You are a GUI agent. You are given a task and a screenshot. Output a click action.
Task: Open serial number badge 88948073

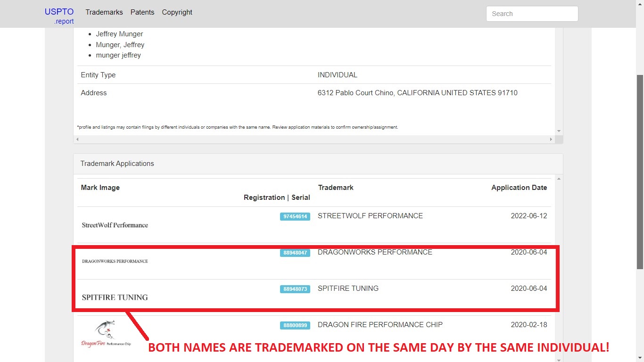click(295, 289)
